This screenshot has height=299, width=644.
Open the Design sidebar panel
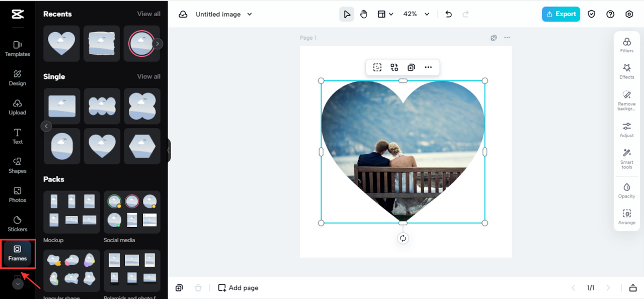17,78
